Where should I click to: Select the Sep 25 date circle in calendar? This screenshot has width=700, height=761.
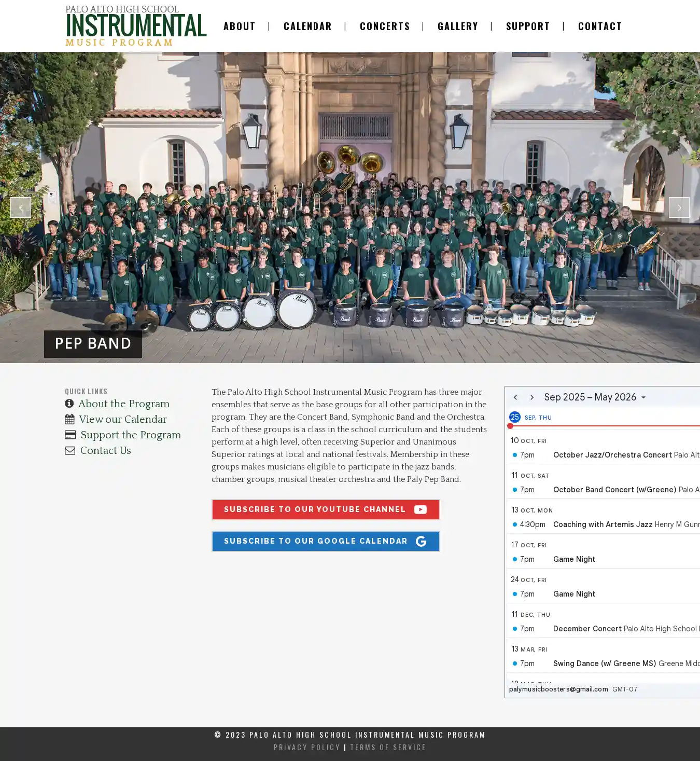(x=514, y=417)
